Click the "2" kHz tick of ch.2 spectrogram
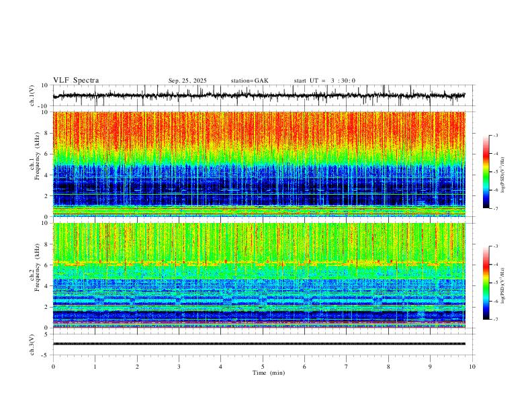532x411 pixels. 47,307
